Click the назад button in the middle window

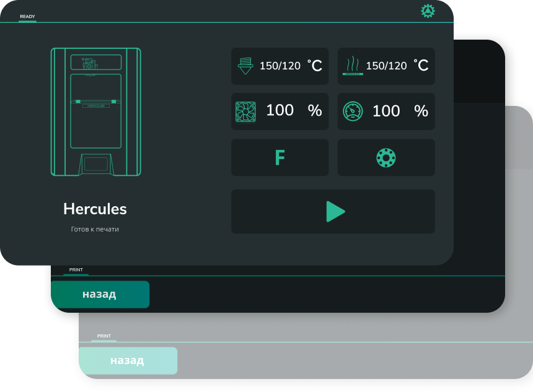(100, 294)
